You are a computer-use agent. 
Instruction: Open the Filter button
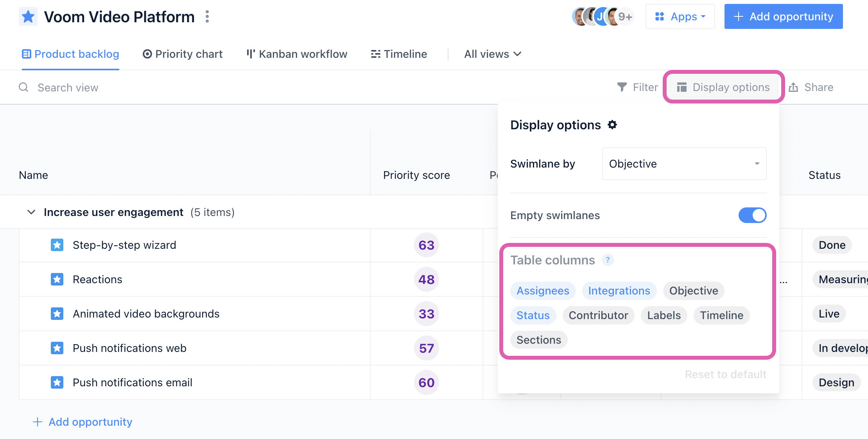click(x=637, y=87)
